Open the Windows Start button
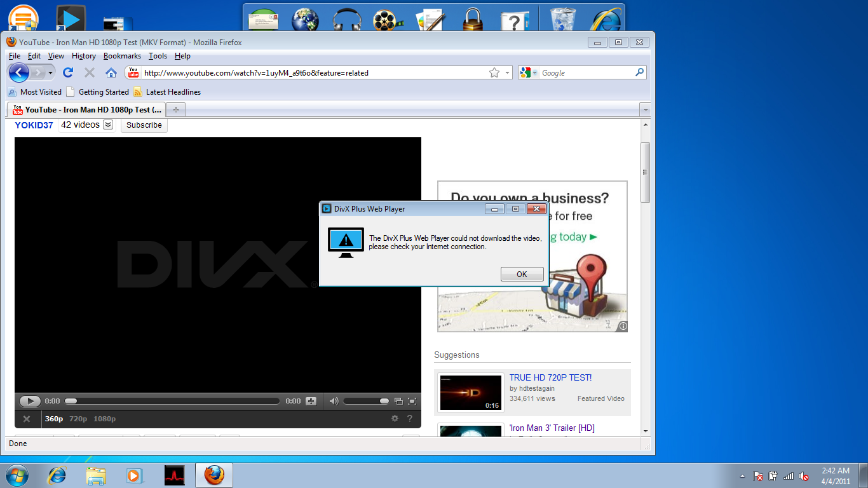The image size is (868, 488). (17, 475)
